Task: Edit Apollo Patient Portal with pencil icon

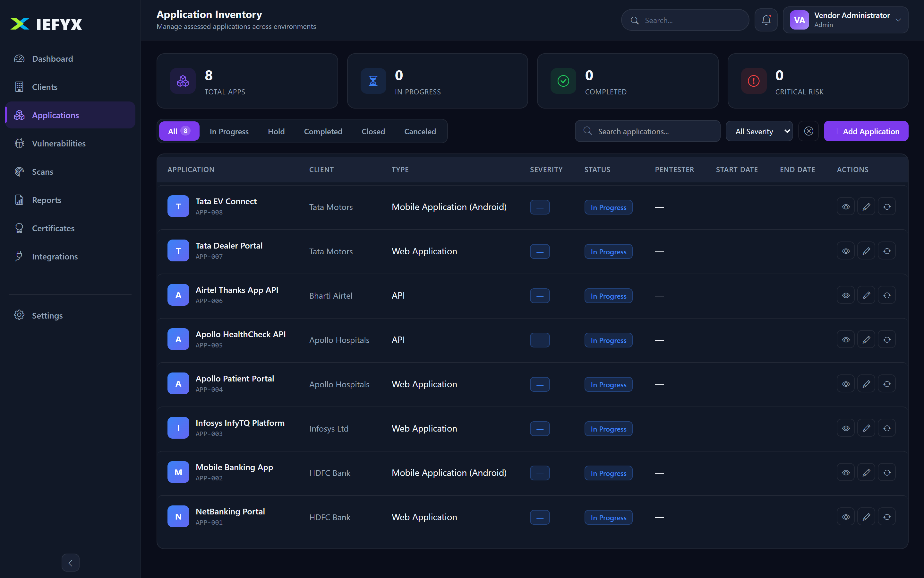Action: [866, 384]
